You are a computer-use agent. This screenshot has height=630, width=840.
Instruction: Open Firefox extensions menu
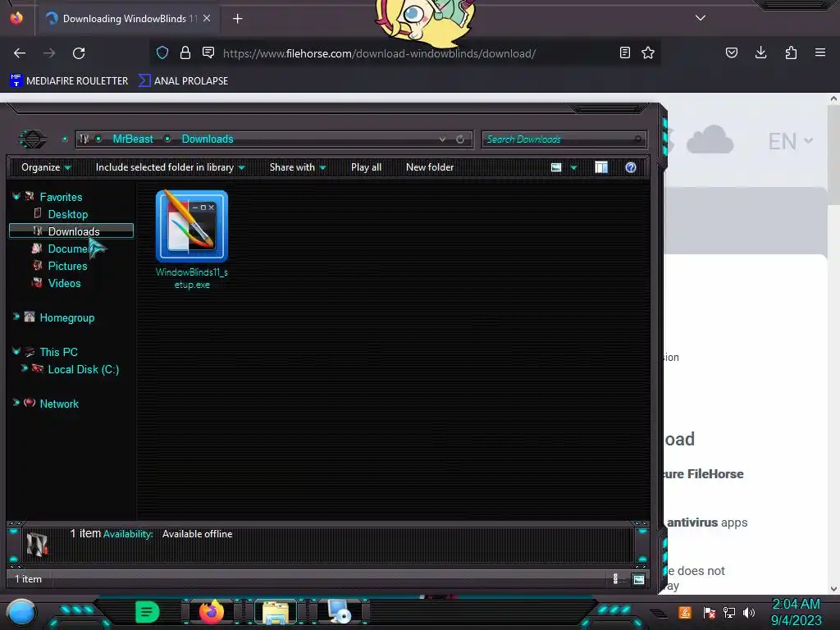[791, 52]
